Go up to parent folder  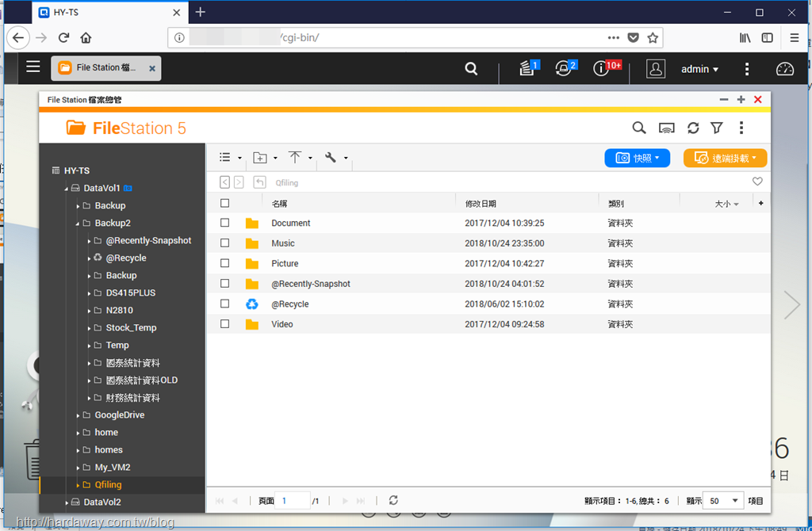tap(259, 182)
